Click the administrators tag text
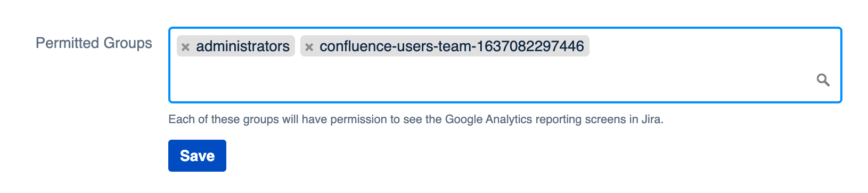This screenshot has width=868, height=193. pos(243,46)
